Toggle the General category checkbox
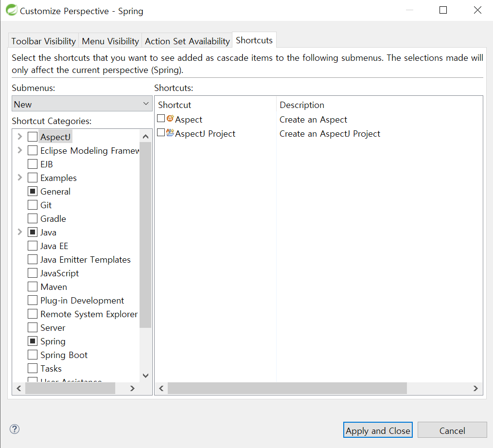493x448 pixels. pyautogui.click(x=33, y=191)
